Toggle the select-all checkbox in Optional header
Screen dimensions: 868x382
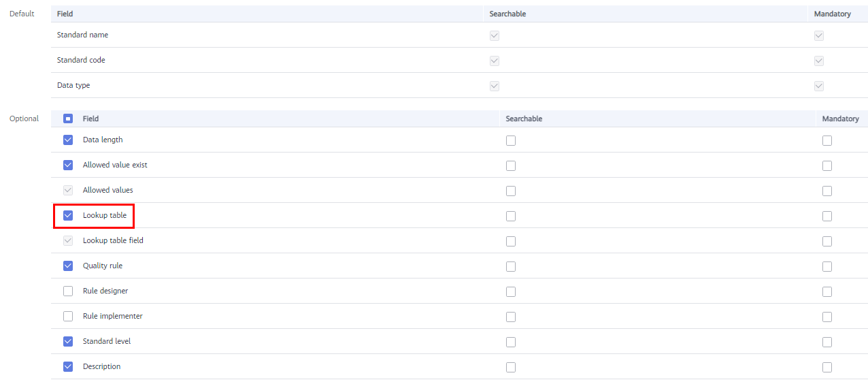(68, 118)
